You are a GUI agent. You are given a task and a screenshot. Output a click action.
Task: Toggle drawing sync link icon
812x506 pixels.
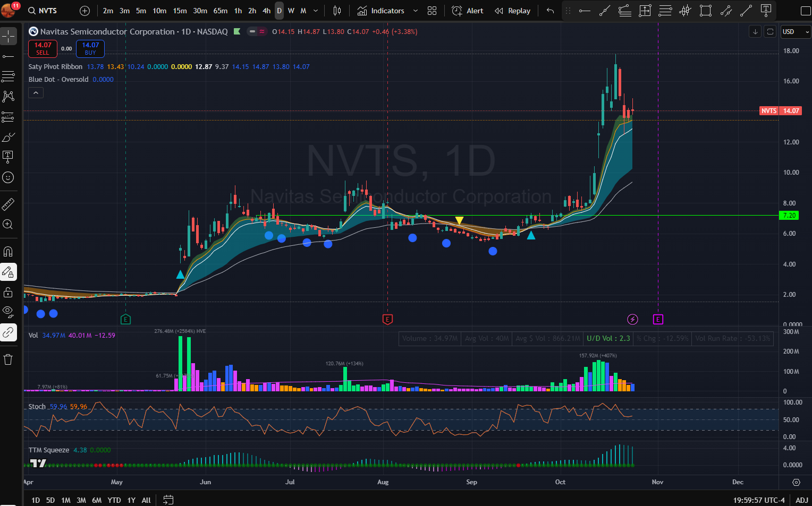(8, 332)
